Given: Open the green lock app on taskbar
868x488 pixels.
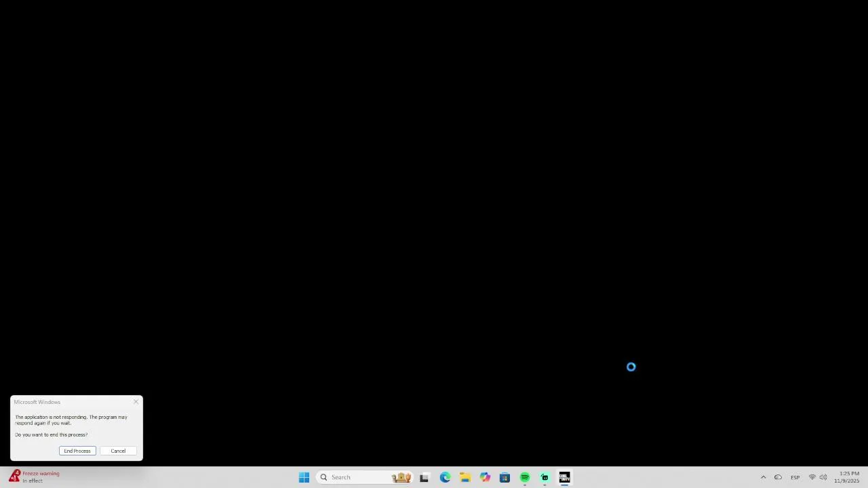Looking at the screenshot, I should click(545, 477).
